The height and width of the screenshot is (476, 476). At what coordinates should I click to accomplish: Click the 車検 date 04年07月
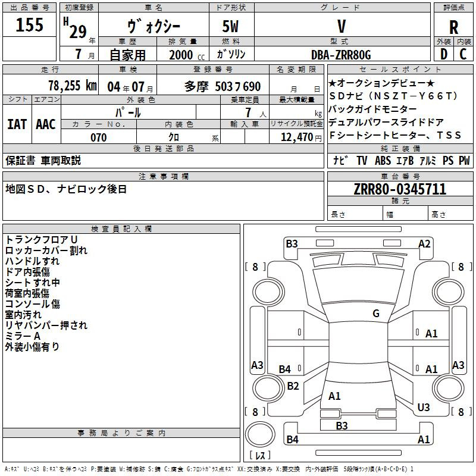pos(130,87)
